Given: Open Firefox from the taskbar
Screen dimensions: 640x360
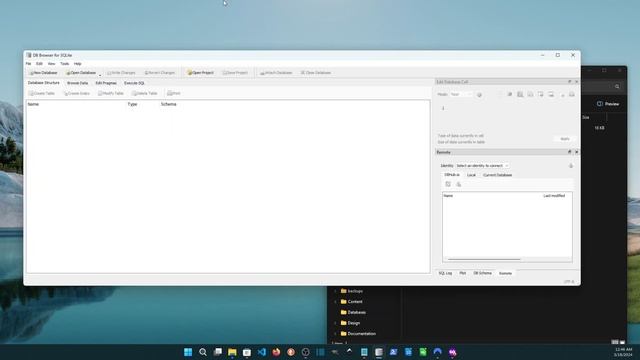Looking at the screenshot, I should point(276,352).
